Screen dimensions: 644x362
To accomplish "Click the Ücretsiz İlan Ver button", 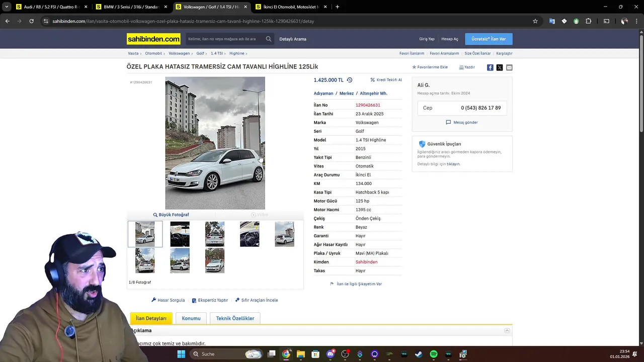I will (x=489, y=39).
